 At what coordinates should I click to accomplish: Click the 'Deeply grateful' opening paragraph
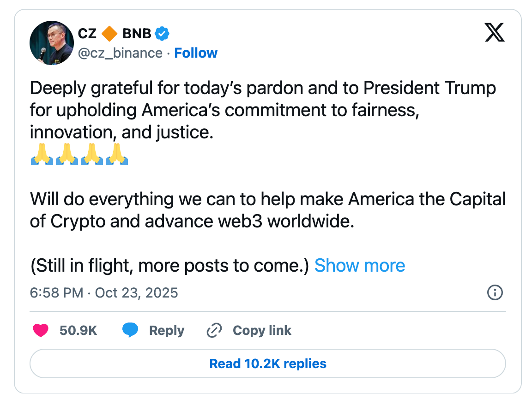click(262, 110)
